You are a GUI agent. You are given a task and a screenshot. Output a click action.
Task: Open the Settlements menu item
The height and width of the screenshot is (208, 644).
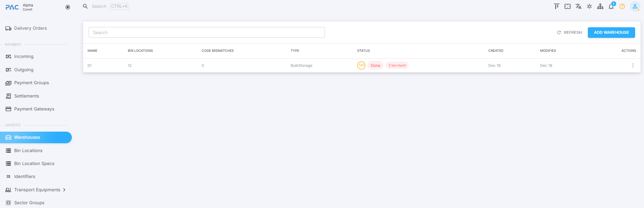(27, 96)
